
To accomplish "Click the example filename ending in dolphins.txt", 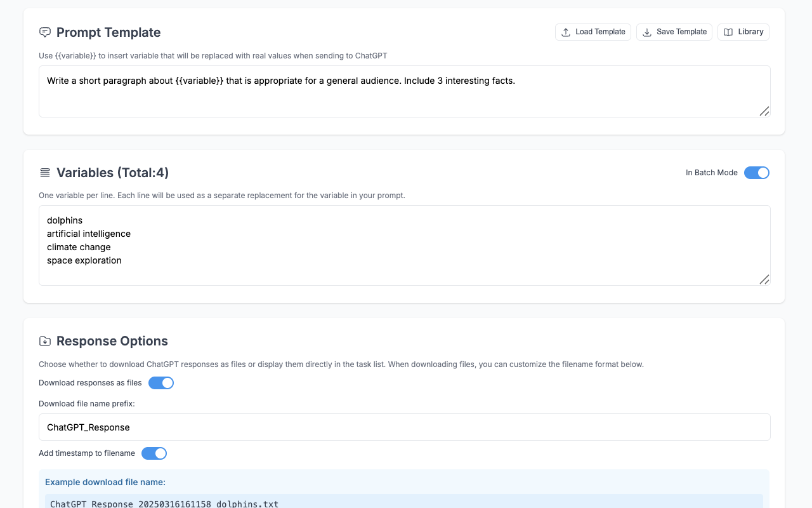I will point(164,504).
